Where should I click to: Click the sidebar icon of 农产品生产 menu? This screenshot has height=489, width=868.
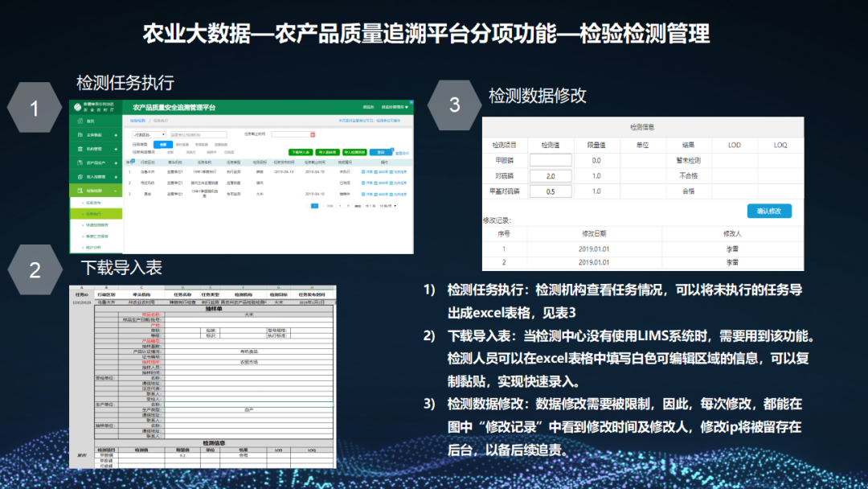80,162
